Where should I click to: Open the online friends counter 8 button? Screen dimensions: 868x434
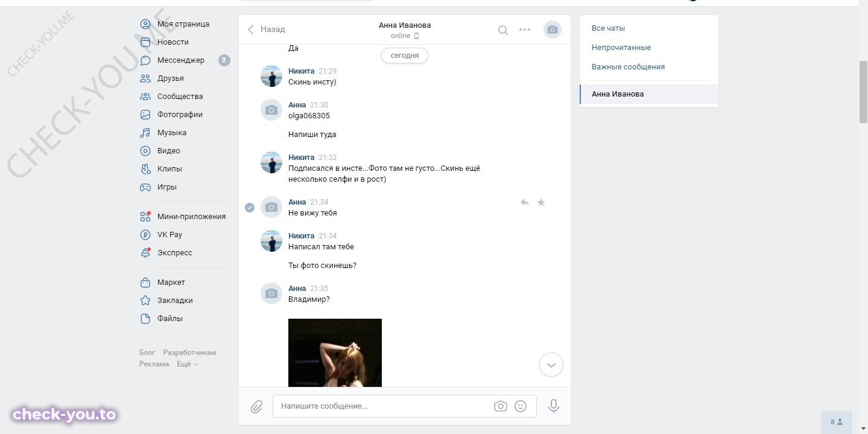point(837,422)
